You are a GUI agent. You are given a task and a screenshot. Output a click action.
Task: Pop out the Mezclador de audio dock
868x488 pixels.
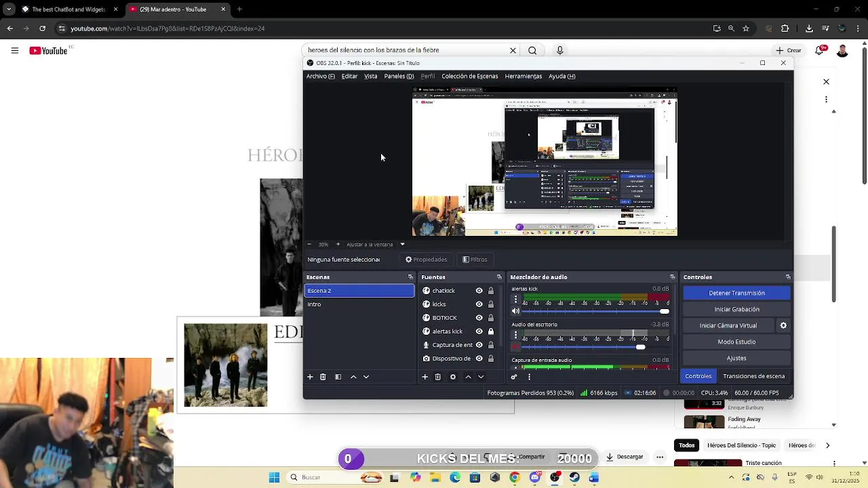[673, 277]
